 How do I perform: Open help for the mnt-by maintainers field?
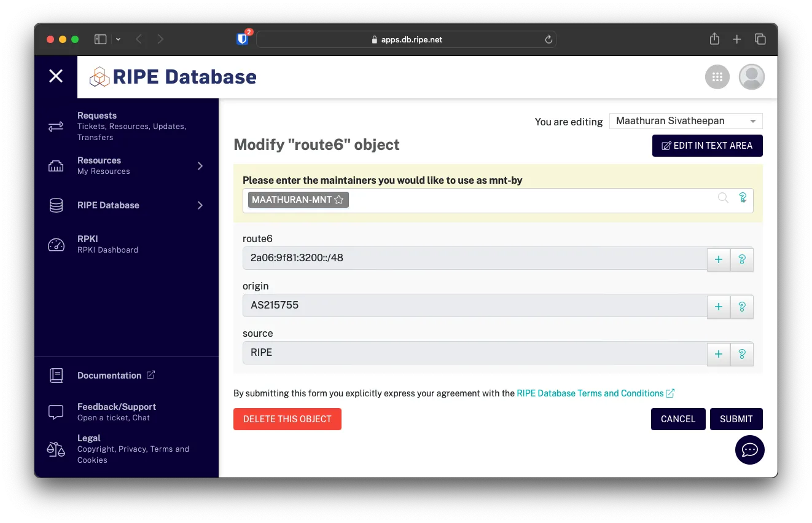(x=743, y=197)
